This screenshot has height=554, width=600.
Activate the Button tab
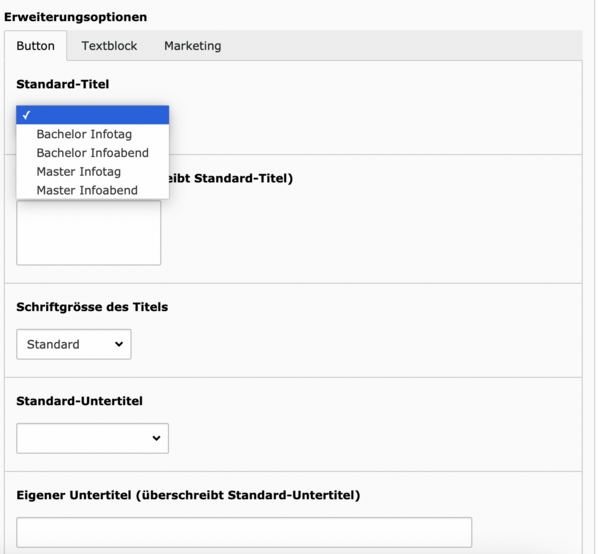(36, 46)
